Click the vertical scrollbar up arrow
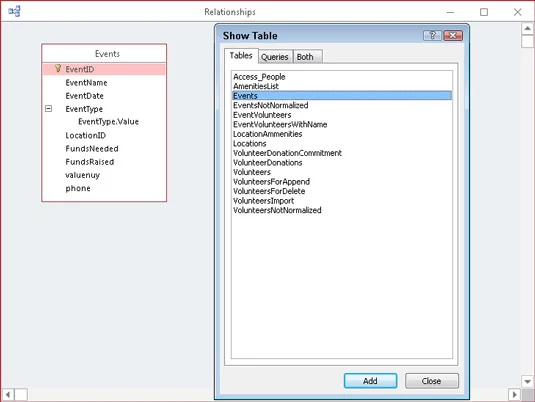 coord(527,29)
